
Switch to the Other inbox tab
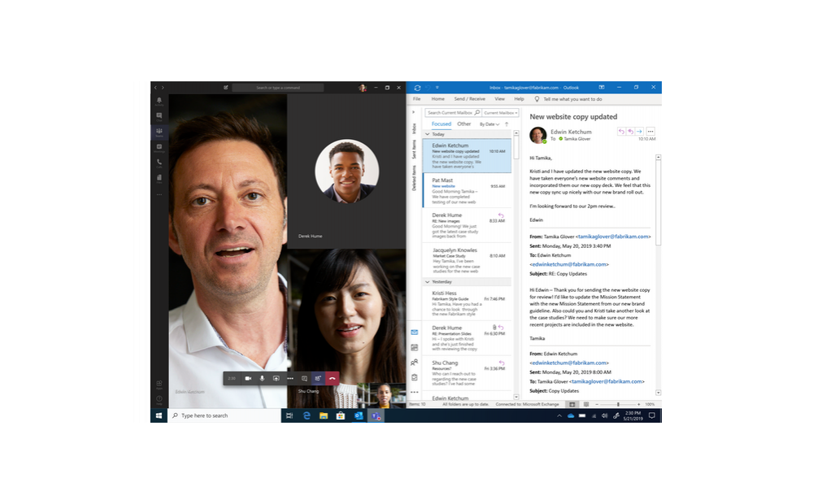(463, 124)
